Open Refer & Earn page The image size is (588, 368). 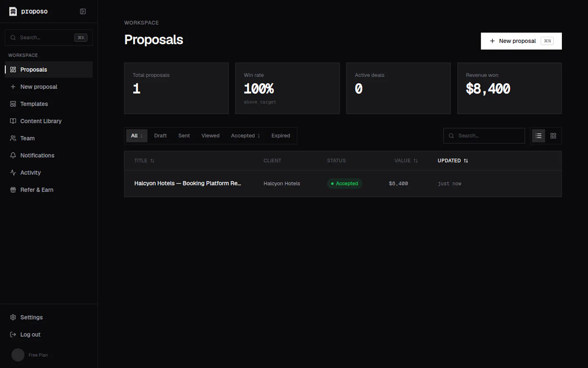pos(49,190)
